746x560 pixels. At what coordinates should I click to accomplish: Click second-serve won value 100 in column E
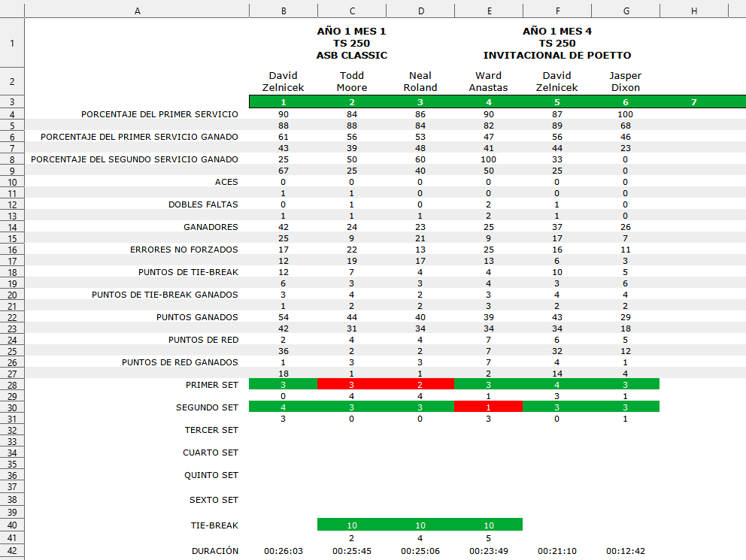[489, 159]
